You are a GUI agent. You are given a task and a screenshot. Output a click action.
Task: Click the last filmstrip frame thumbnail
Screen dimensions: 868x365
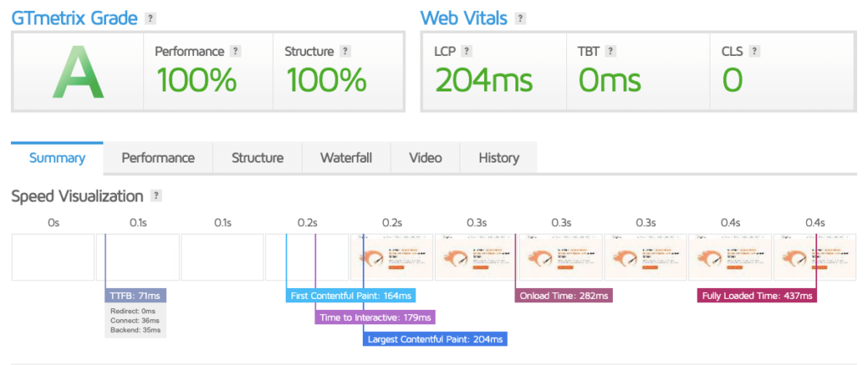814,257
